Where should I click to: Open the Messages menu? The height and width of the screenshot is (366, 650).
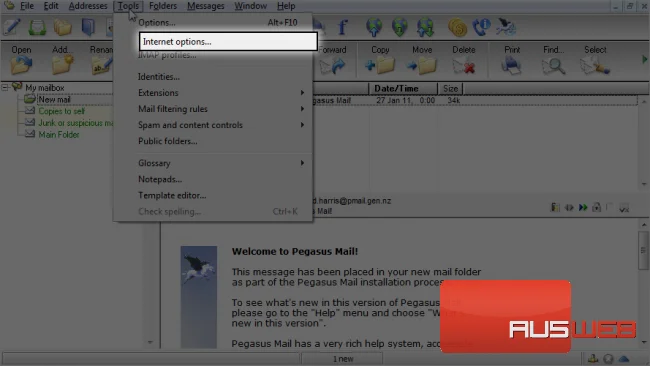tap(206, 6)
